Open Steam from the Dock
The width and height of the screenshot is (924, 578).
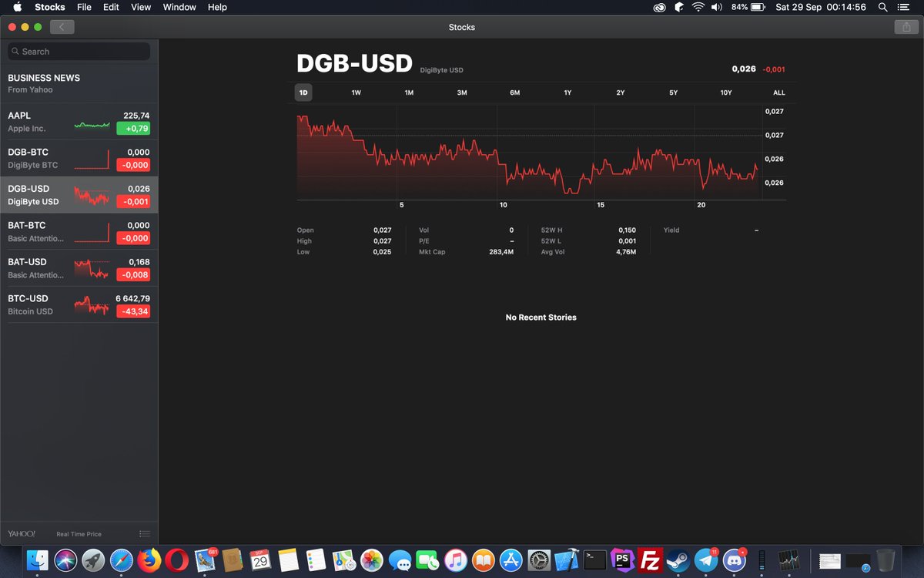[x=678, y=560]
